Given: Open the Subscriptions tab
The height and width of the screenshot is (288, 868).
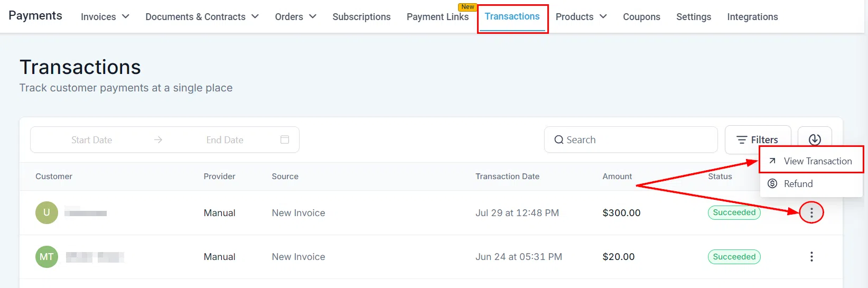Looking at the screenshot, I should pyautogui.click(x=361, y=17).
